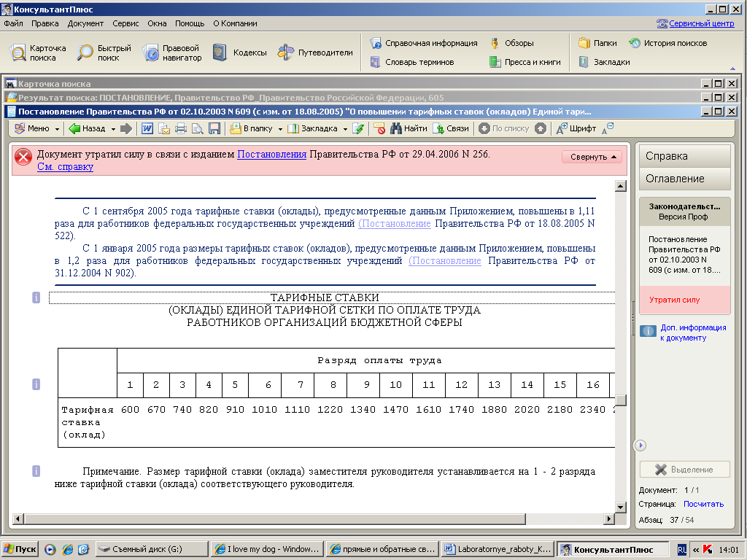
Task: Click the save to file diskette icon
Action: pyautogui.click(x=214, y=128)
